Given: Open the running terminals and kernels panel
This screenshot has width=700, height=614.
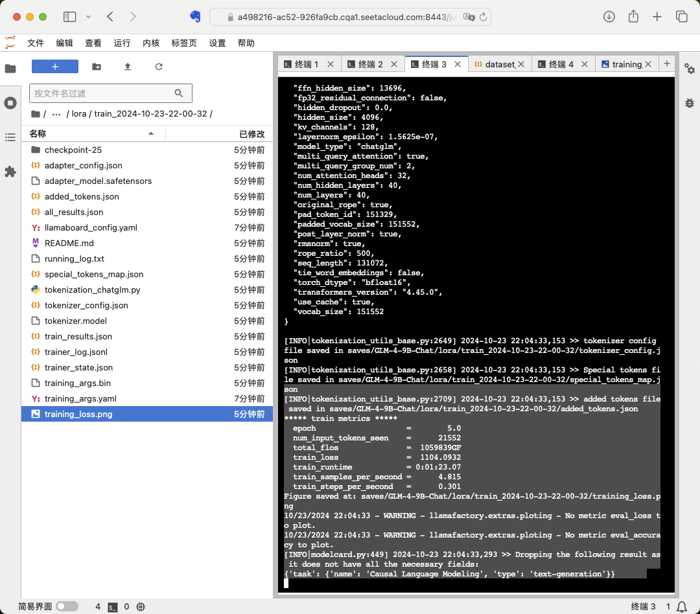Looking at the screenshot, I should (10, 103).
